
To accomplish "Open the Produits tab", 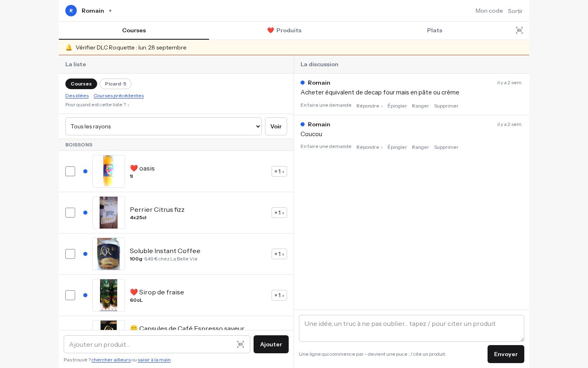I will coord(284,30).
